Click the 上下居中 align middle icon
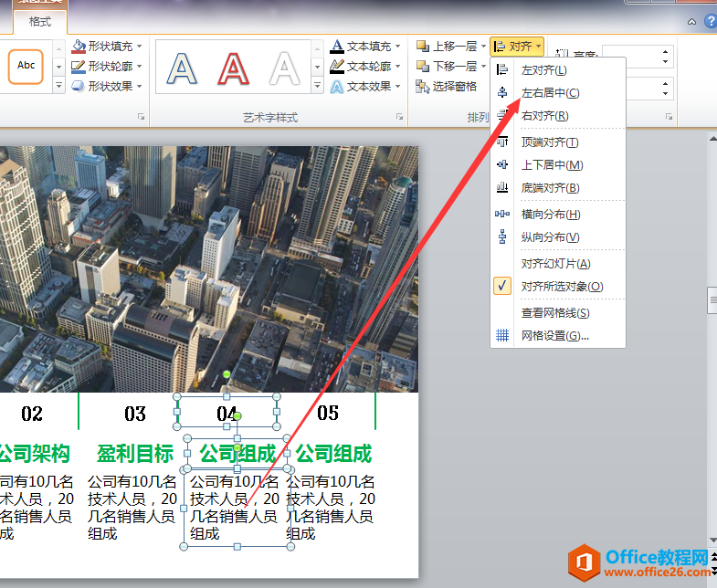Viewport: 717px width, 588px height. click(x=502, y=165)
